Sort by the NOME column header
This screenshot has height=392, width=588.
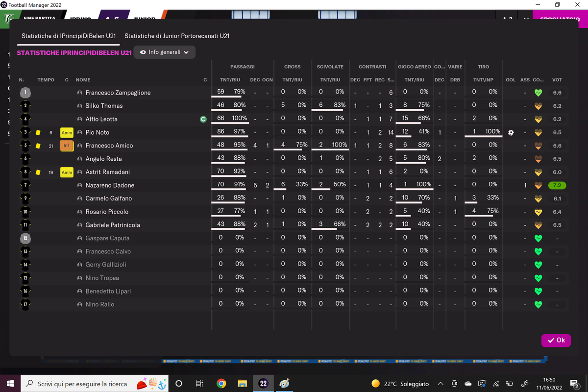tap(83, 80)
